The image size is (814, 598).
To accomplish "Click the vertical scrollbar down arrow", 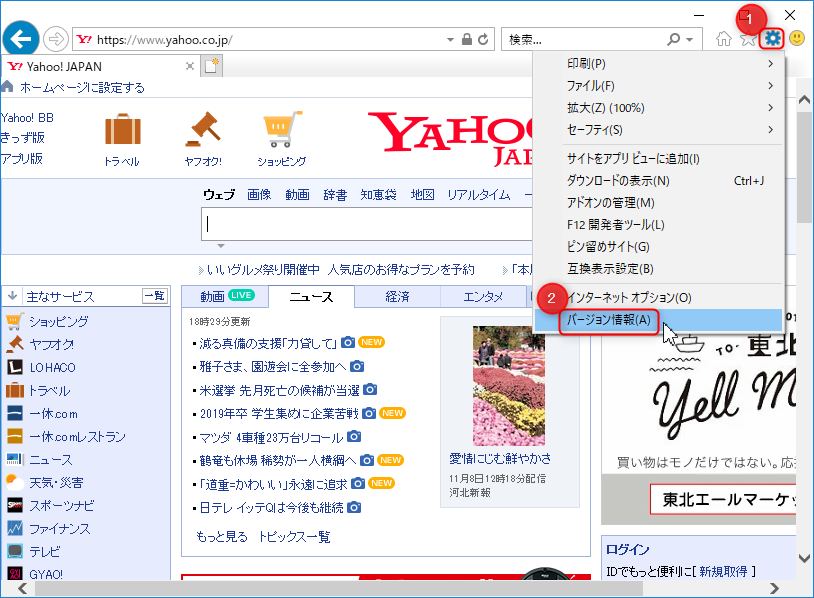I will click(x=804, y=559).
